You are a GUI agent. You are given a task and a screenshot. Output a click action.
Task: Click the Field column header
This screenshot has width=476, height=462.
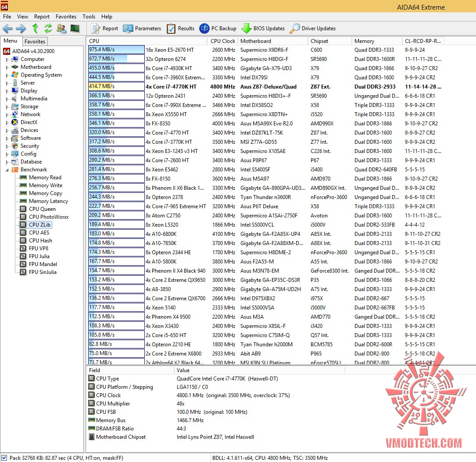tap(130, 370)
